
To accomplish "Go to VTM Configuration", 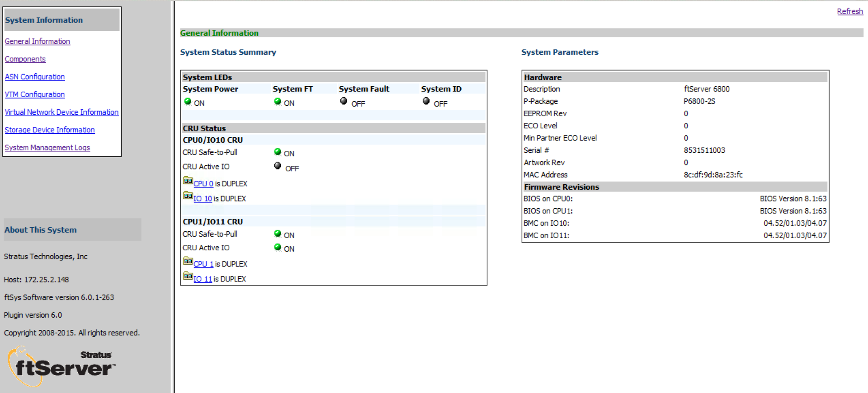I will 35,94.
